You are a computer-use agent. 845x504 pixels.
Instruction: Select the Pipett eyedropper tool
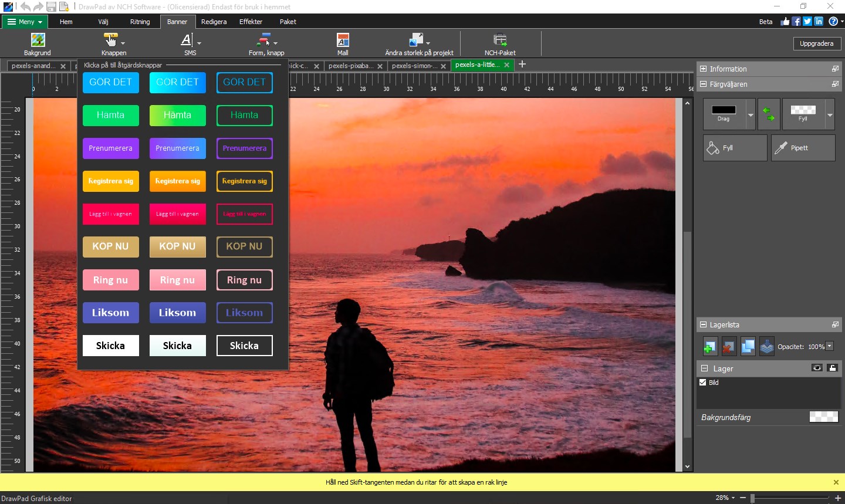(x=803, y=148)
